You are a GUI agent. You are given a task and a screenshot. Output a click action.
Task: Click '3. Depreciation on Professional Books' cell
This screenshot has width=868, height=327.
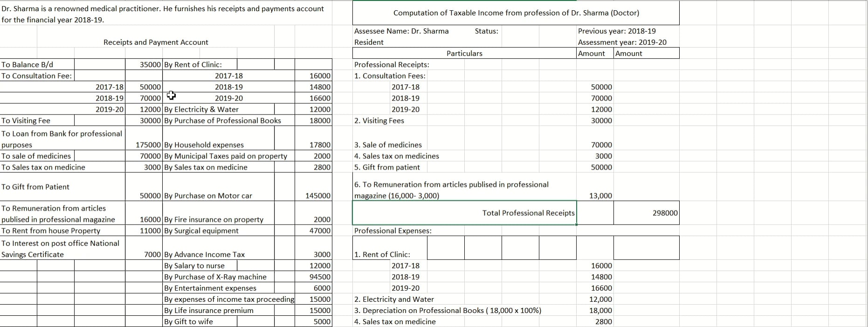coord(448,310)
